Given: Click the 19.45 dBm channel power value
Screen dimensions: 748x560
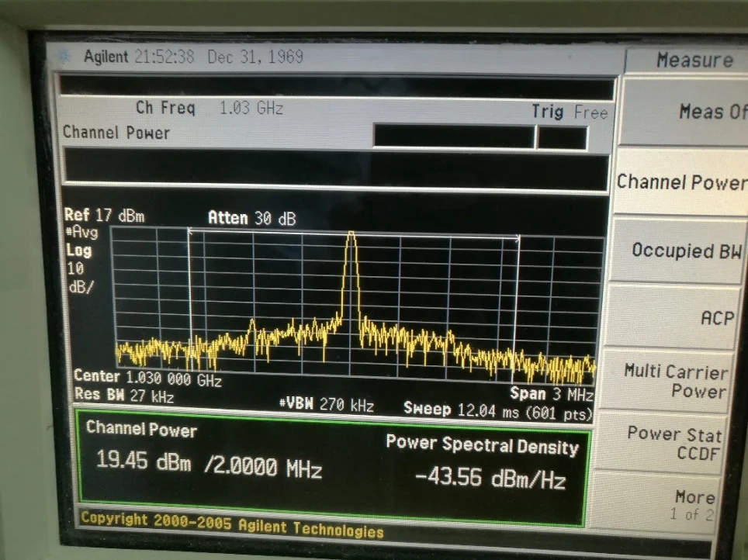Looking at the screenshot, I should coord(144,461).
